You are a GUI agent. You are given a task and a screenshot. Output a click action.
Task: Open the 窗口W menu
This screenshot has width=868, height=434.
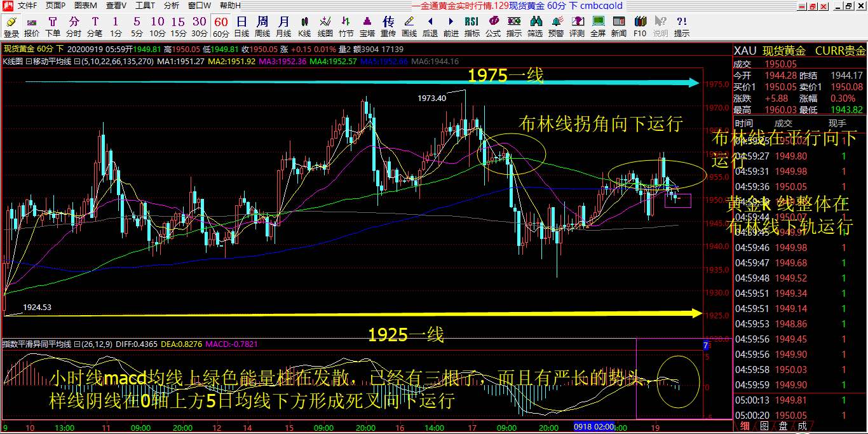coord(200,5)
